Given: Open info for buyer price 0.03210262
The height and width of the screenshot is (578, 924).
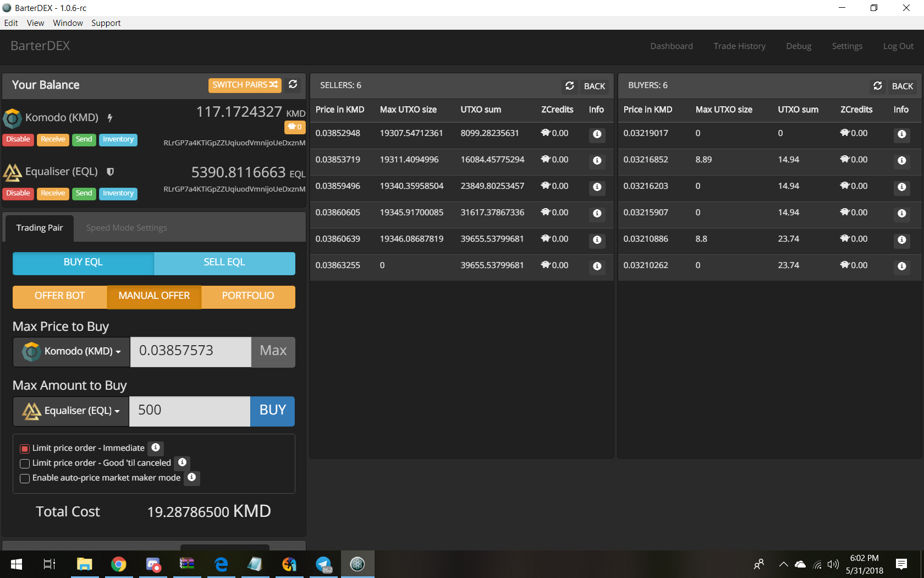Looking at the screenshot, I should (x=902, y=266).
